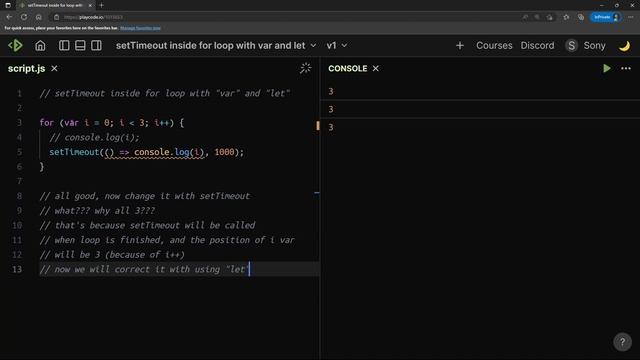
Task: Click the orange warning marker in editor scrollbar
Action: click(x=318, y=125)
